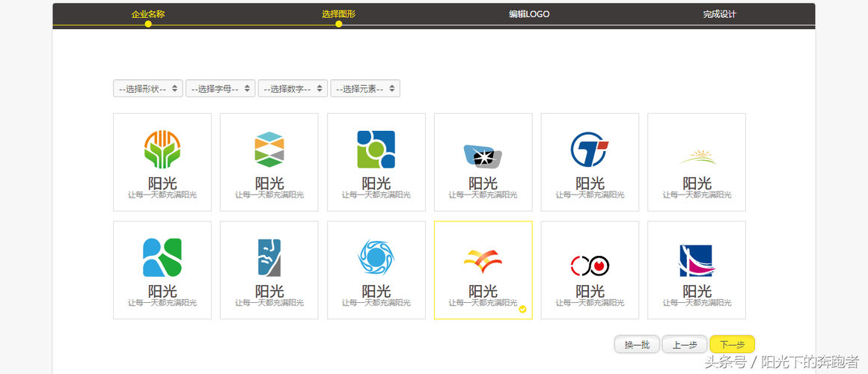Open the 选择元素 dropdown
868x374 pixels.
[x=365, y=88]
